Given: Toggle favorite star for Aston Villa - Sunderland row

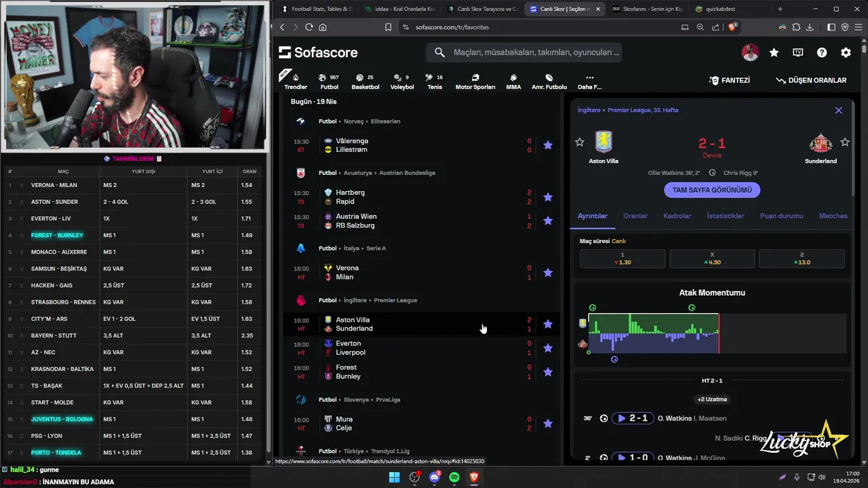Looking at the screenshot, I should [x=548, y=324].
